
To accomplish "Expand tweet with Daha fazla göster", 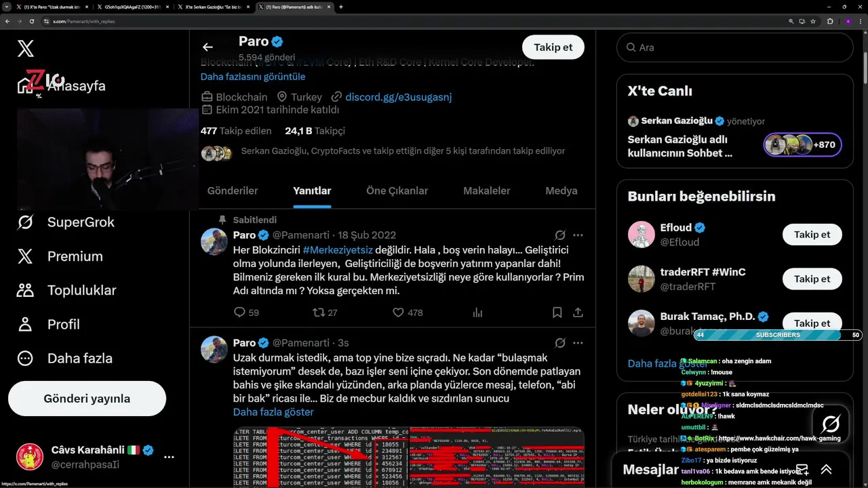I will coord(273,412).
